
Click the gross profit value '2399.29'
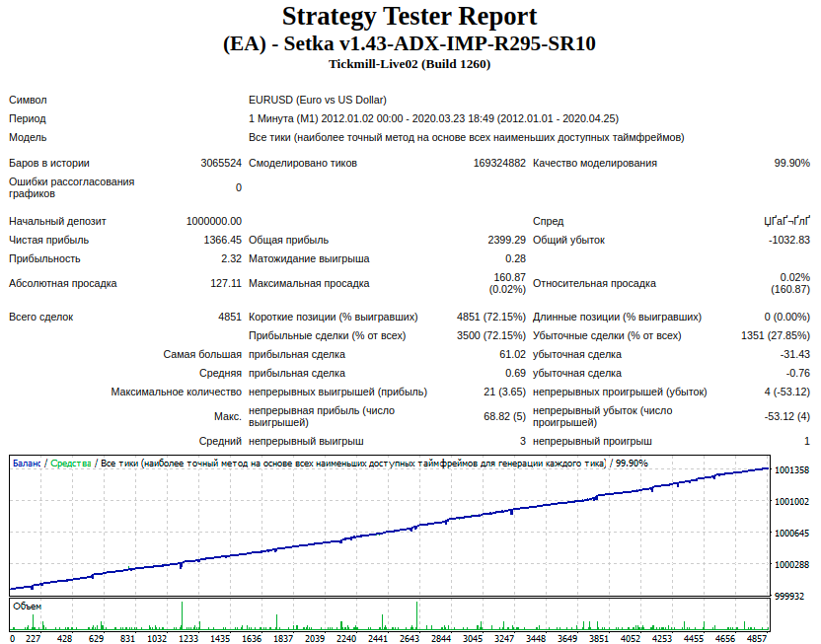(x=506, y=240)
